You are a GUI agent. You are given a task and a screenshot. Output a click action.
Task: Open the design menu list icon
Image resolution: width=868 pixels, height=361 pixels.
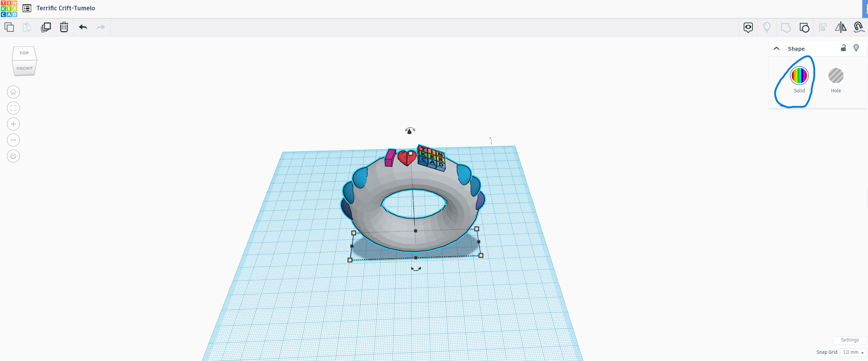coord(26,8)
